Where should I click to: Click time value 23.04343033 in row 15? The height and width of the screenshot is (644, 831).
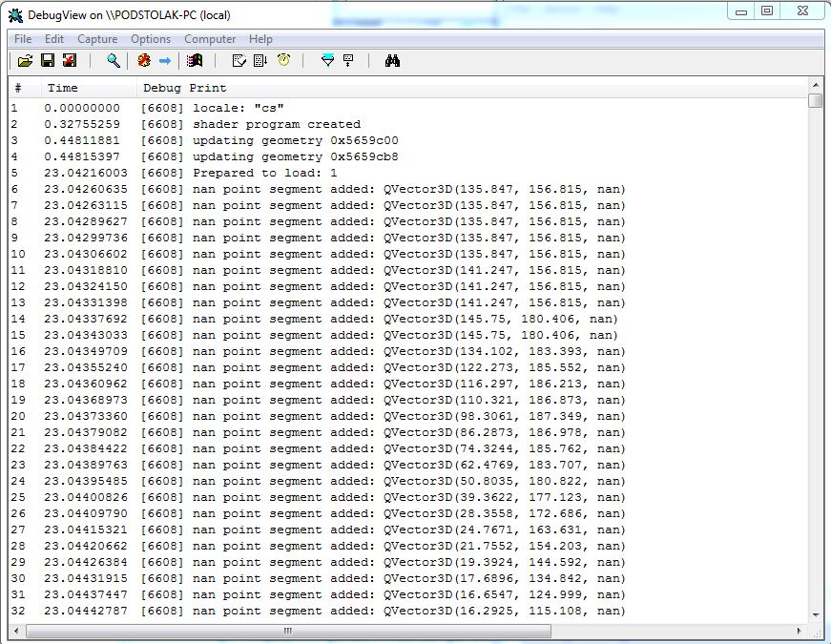86,335
